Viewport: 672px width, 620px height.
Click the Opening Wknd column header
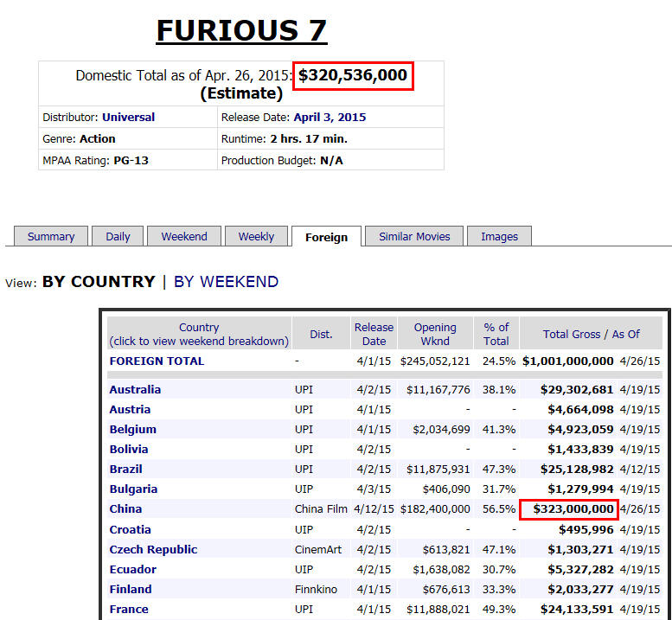435,334
